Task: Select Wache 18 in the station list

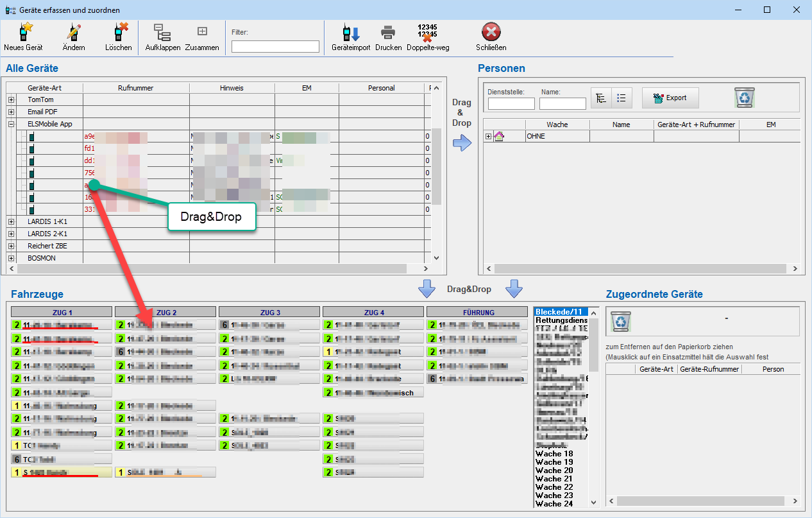Action: coord(562,454)
